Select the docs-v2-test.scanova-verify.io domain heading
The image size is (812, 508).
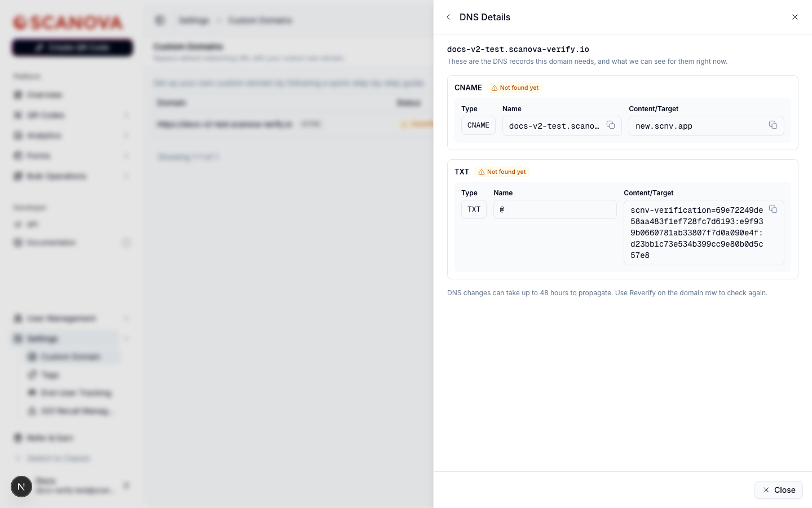click(518, 49)
